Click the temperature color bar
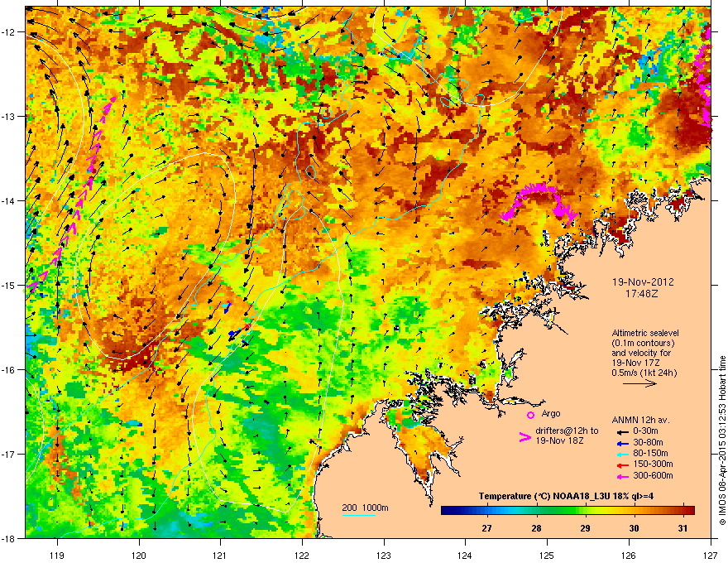 pyautogui.click(x=568, y=510)
